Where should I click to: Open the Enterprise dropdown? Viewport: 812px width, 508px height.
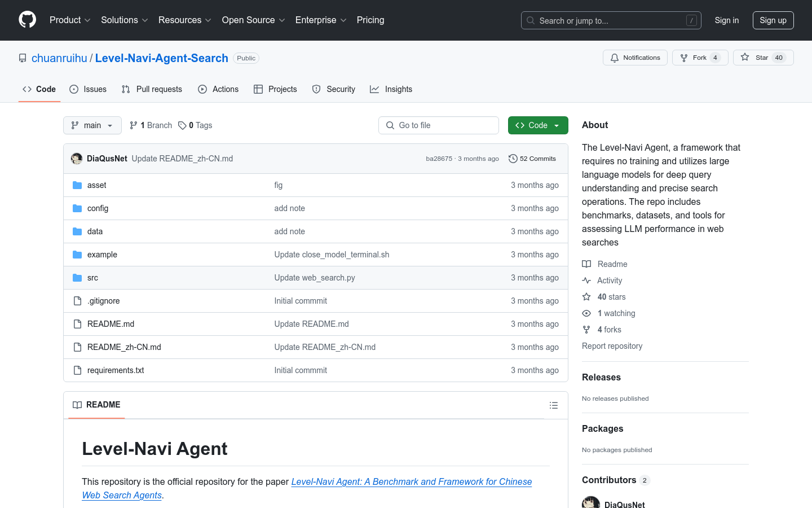click(321, 20)
